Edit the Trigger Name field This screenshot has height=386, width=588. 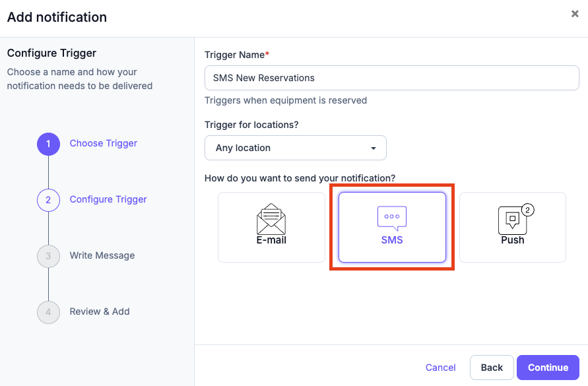click(x=391, y=78)
